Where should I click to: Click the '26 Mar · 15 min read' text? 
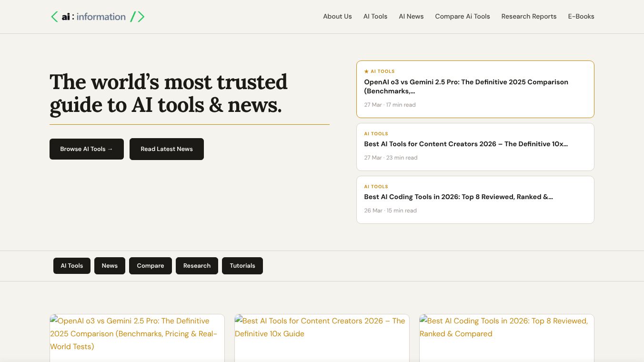pyautogui.click(x=391, y=211)
